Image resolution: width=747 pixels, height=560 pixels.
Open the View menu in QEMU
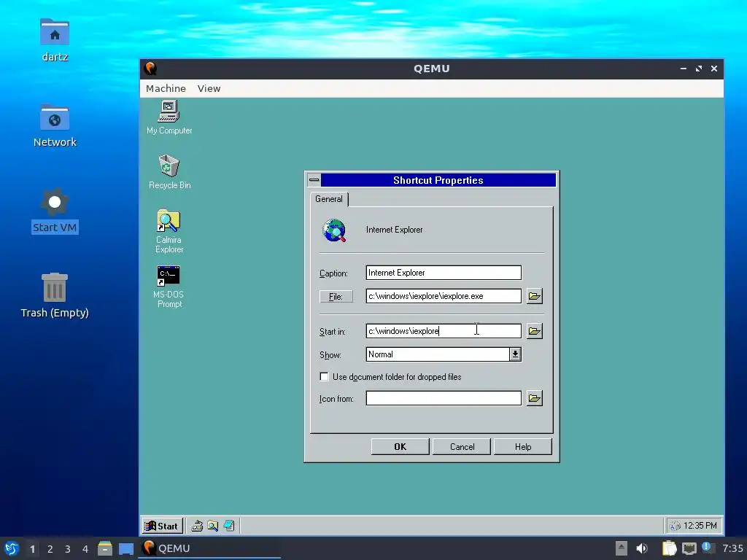(x=209, y=88)
